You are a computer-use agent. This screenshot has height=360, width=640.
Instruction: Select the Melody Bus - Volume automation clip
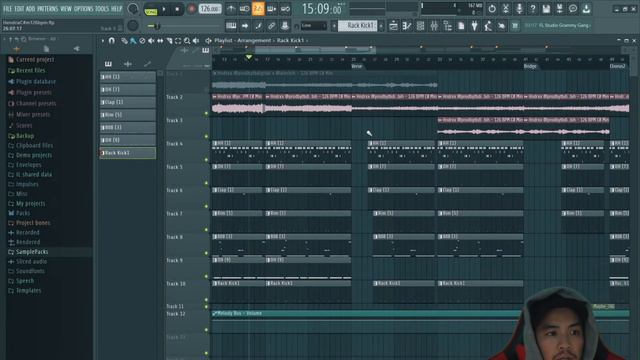click(x=420, y=313)
